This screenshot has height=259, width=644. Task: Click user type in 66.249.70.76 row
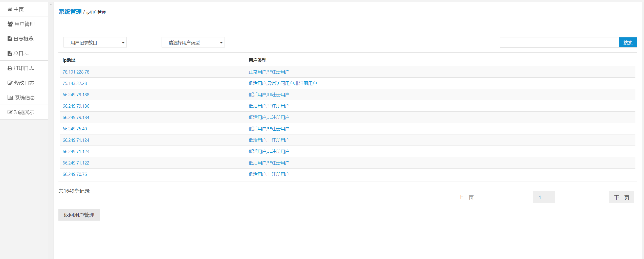[x=269, y=174]
